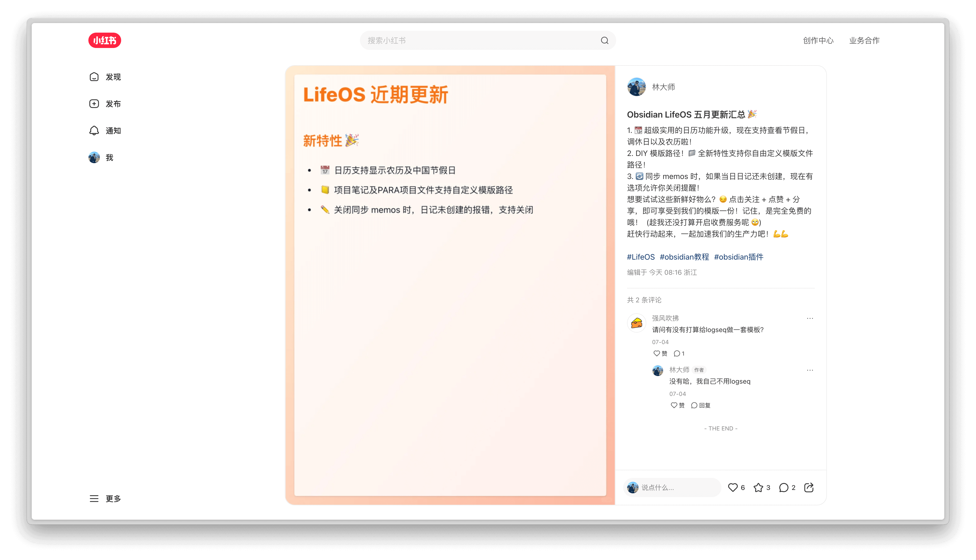Image resolution: width=976 pixels, height=560 pixels.
Task: Open the #obsidian插件 hashtag
Action: pyautogui.click(x=738, y=257)
